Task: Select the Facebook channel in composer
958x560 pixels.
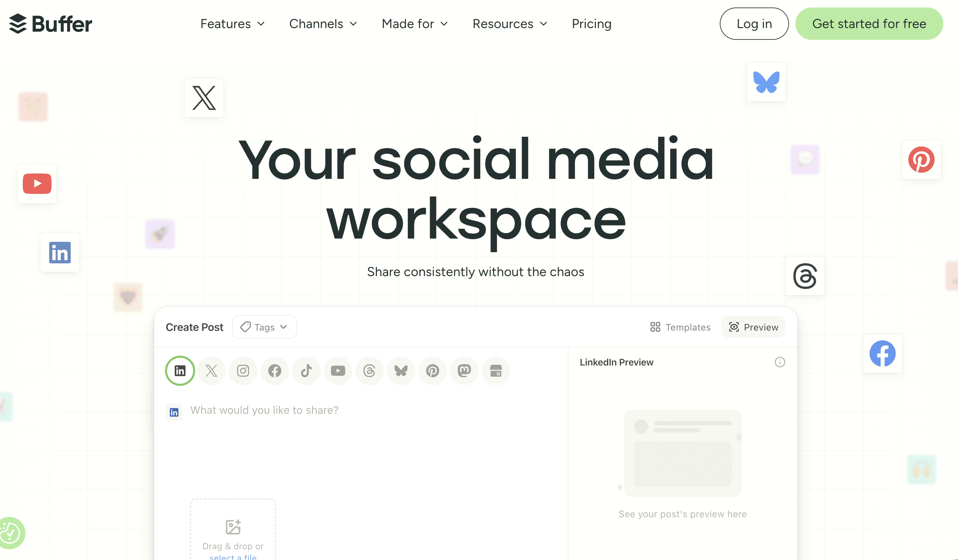Action: [274, 370]
